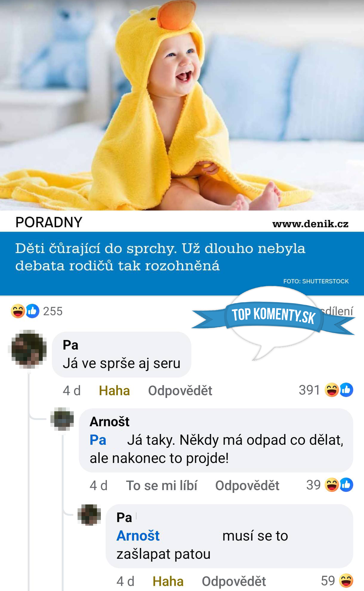This screenshot has width=364, height=591.
Task: Click Odpovědět under the last Pa reply
Action: pos(234,581)
